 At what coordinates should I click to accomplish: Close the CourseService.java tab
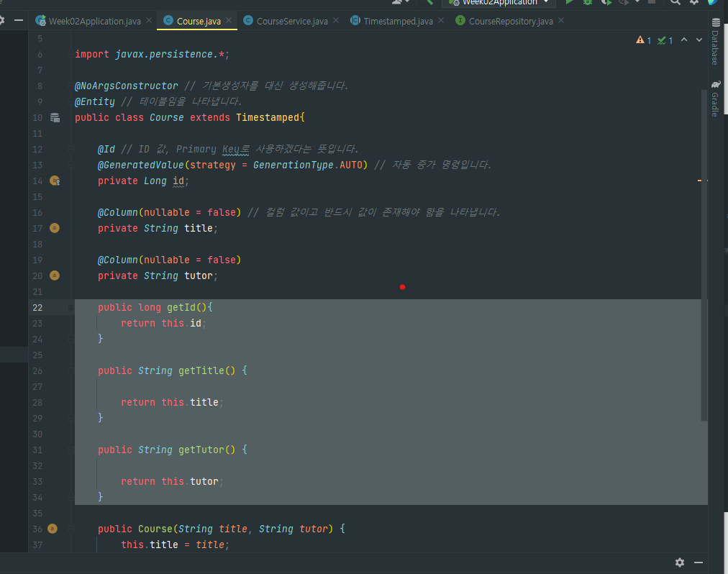(336, 20)
